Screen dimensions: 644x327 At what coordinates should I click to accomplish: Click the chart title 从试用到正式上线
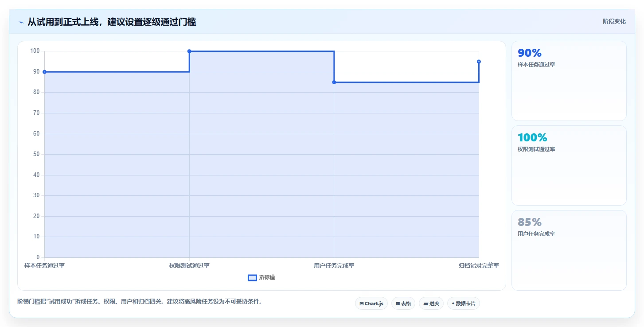pos(112,22)
